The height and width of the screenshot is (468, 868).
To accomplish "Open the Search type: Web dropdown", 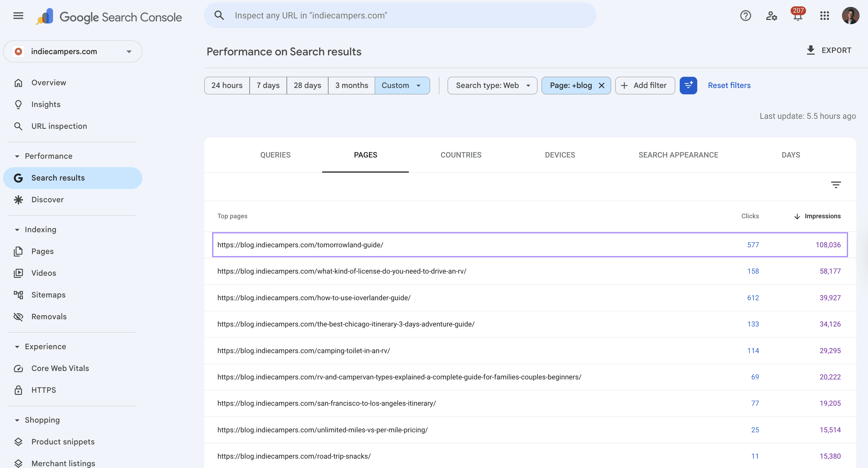I will [492, 85].
